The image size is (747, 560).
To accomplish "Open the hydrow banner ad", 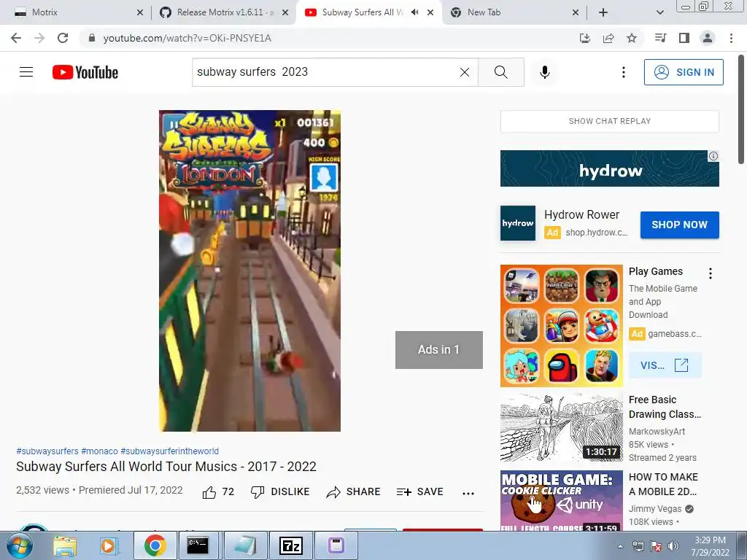I will (609, 168).
